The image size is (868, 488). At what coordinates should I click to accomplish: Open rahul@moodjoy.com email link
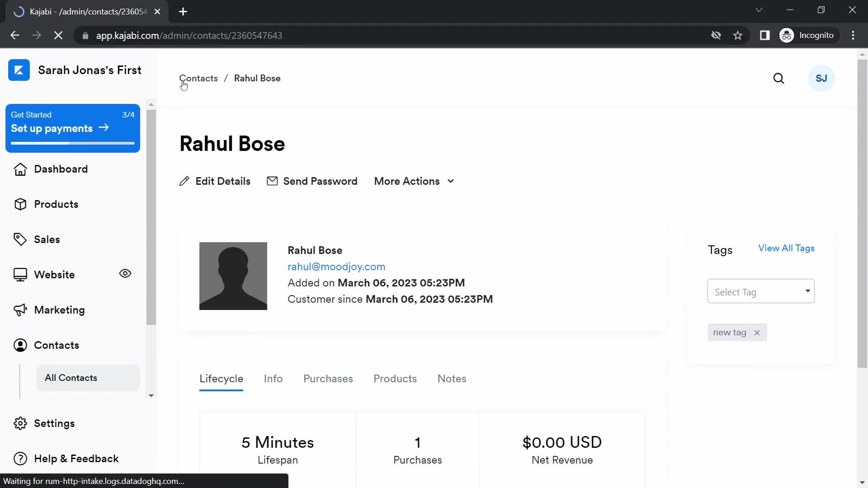click(335, 266)
